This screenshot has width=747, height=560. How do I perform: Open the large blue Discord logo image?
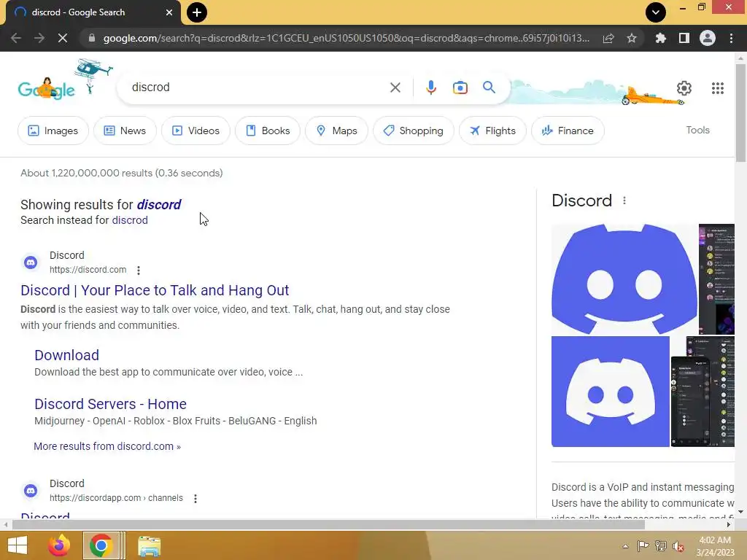[624, 279]
